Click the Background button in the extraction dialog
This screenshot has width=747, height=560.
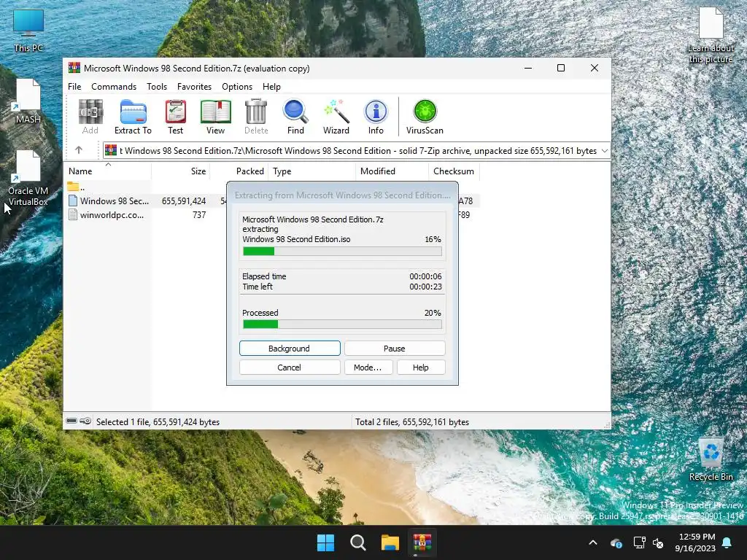[290, 348]
